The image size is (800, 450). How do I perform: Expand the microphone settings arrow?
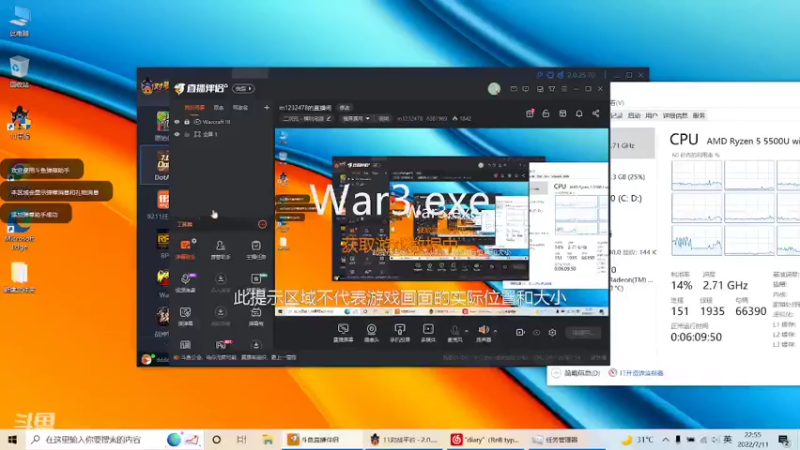(x=466, y=331)
